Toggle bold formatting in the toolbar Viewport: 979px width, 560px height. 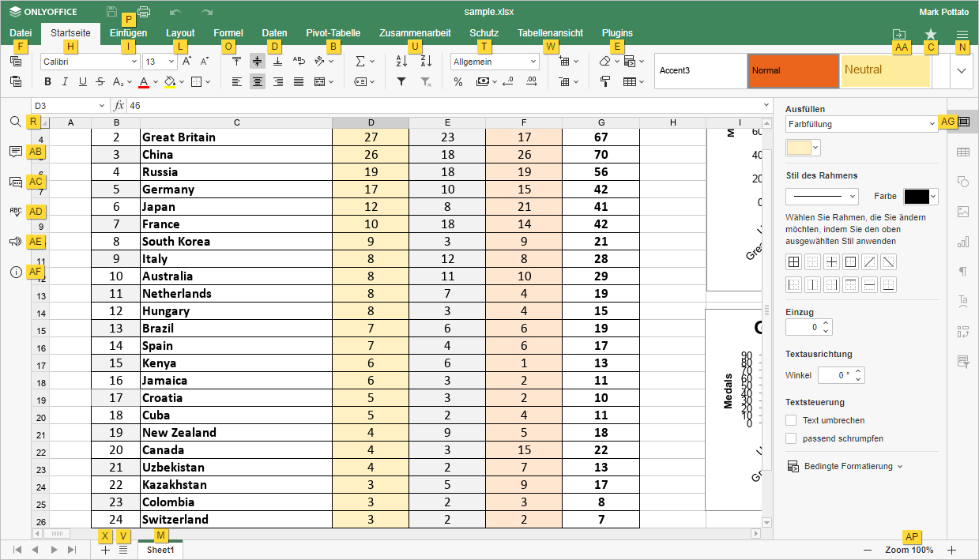click(48, 81)
